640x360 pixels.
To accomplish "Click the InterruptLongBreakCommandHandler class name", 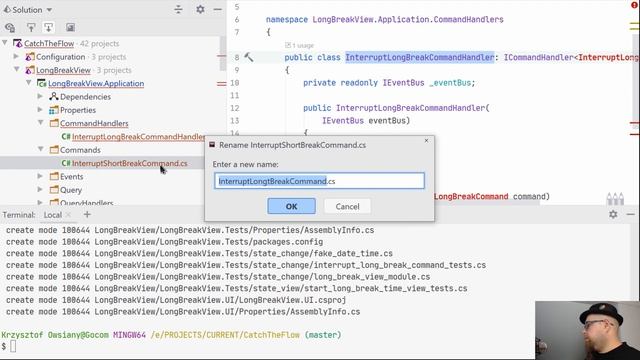I will pos(420,58).
